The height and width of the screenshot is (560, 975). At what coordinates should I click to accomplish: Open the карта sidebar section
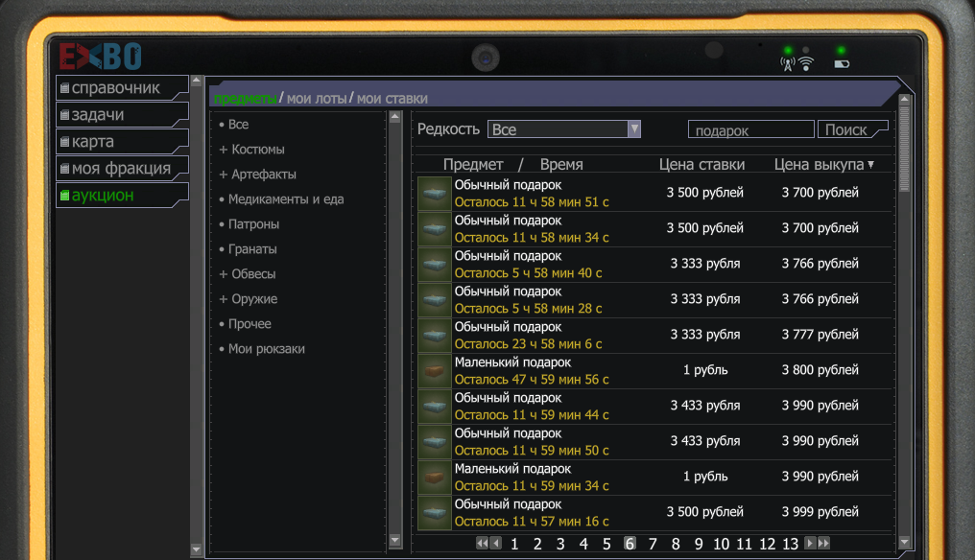point(122,141)
